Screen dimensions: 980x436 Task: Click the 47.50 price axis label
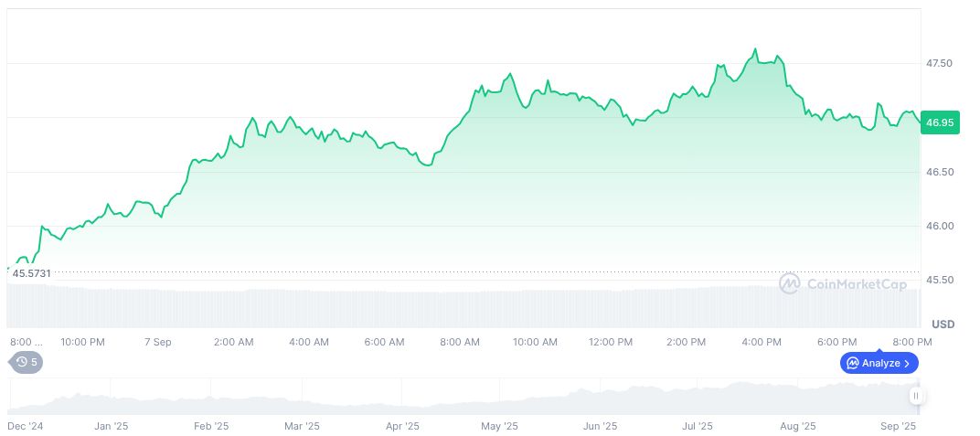(940, 63)
